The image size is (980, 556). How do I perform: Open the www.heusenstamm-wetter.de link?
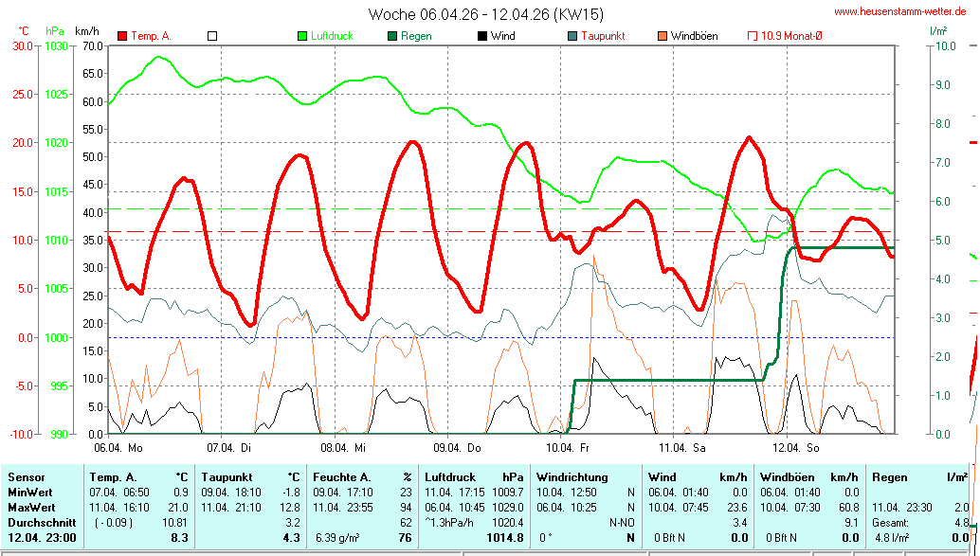click(899, 11)
